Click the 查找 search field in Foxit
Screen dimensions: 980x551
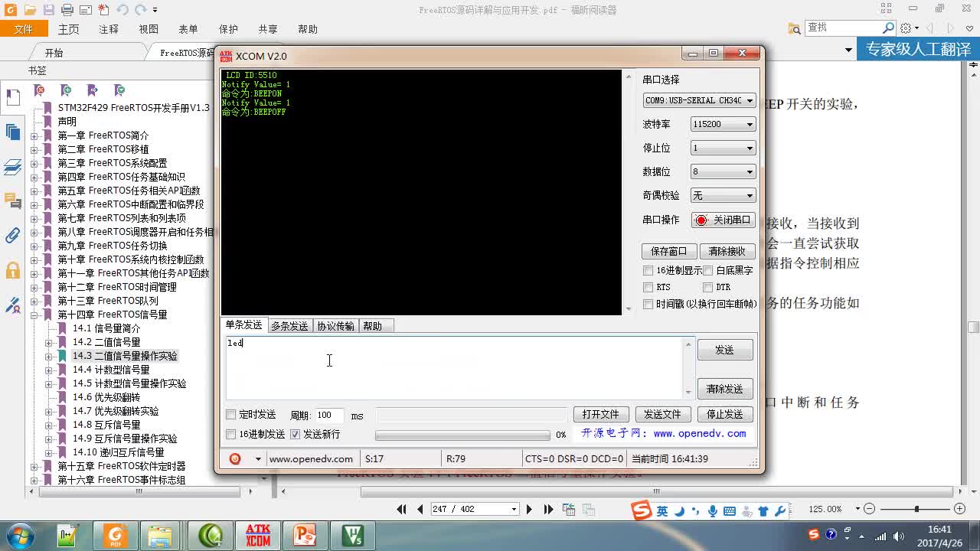(x=844, y=28)
